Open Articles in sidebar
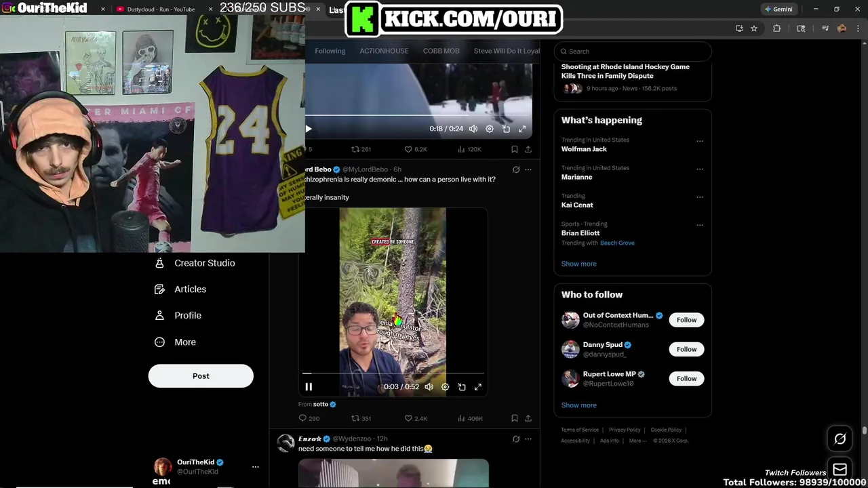 pos(180,289)
